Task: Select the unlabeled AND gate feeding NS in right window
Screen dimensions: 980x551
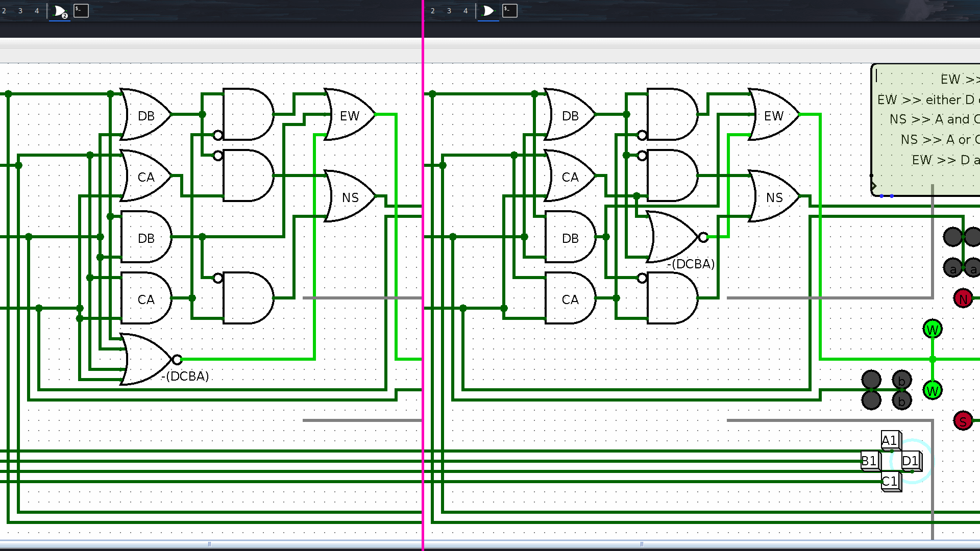Action: pyautogui.click(x=672, y=176)
